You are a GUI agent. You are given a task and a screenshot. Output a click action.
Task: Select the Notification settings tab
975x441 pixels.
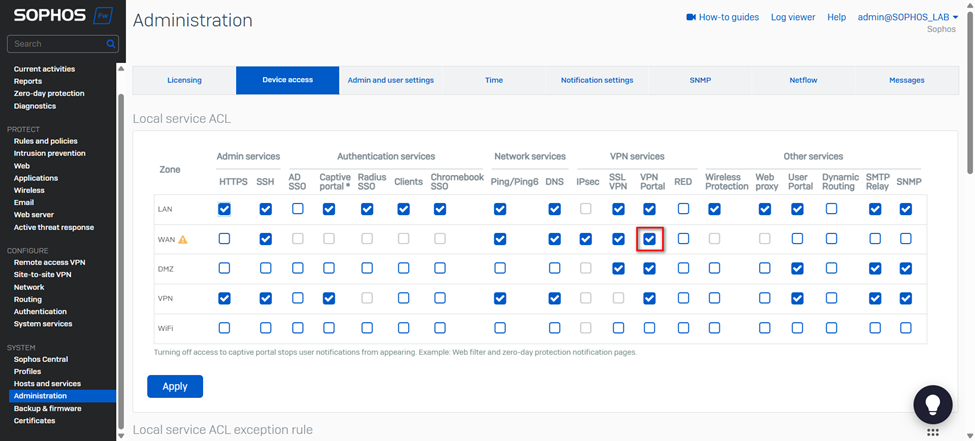(597, 80)
